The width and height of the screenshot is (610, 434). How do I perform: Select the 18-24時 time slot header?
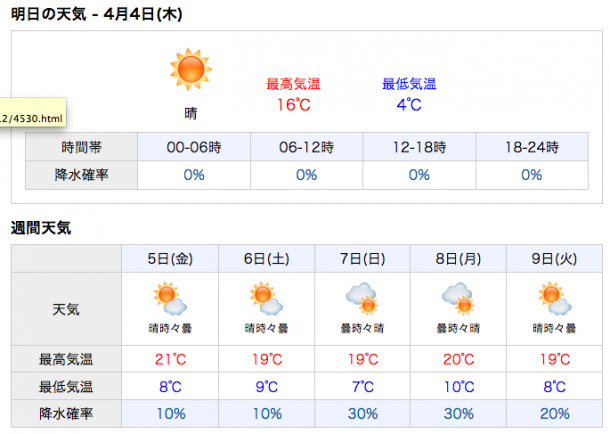(x=532, y=147)
